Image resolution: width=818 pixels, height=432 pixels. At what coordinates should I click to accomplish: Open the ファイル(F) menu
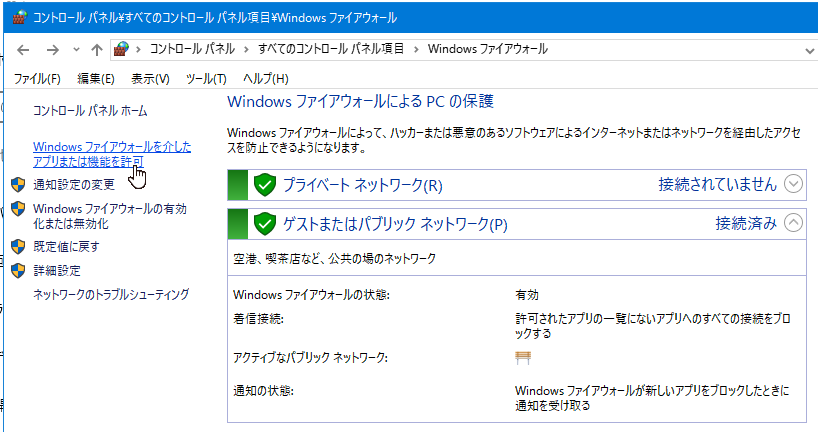pos(37,79)
